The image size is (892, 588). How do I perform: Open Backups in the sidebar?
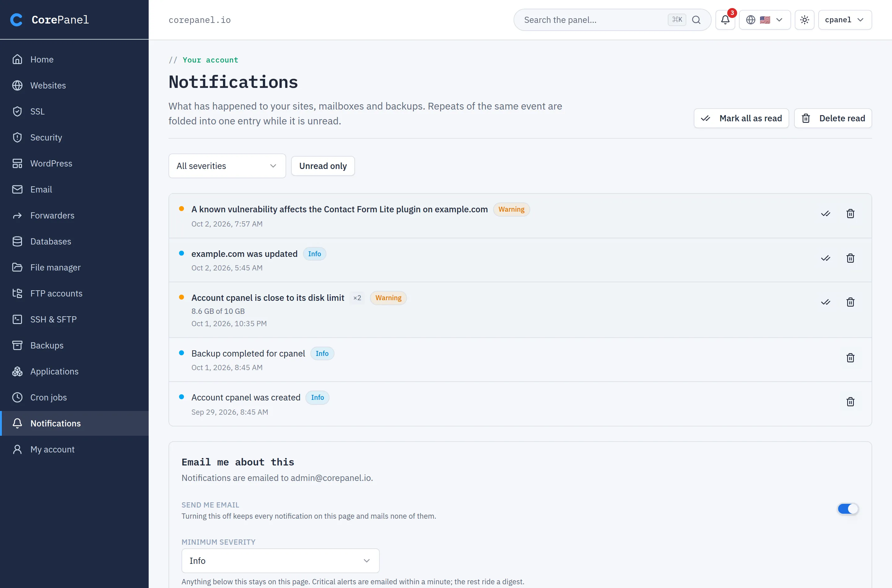point(74,345)
